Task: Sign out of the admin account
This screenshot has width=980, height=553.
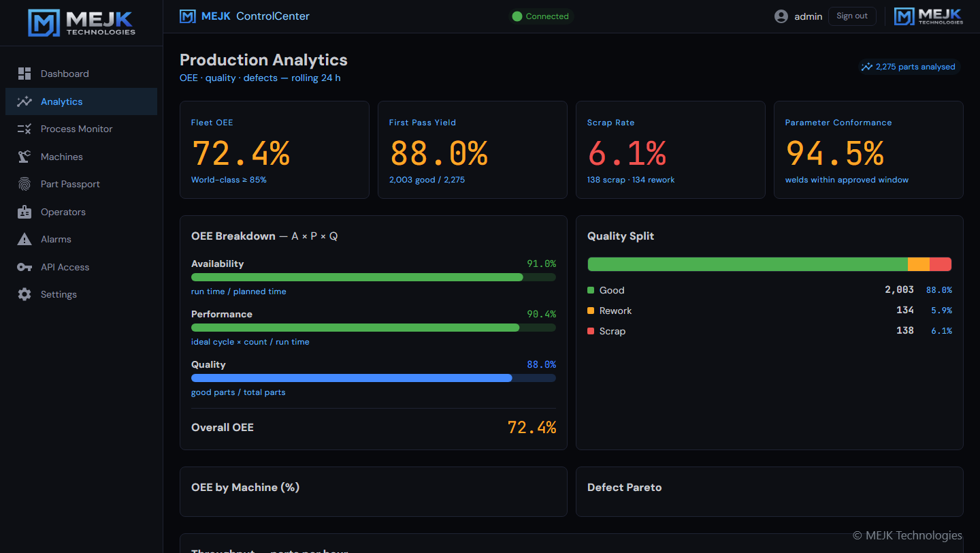Action: [852, 16]
